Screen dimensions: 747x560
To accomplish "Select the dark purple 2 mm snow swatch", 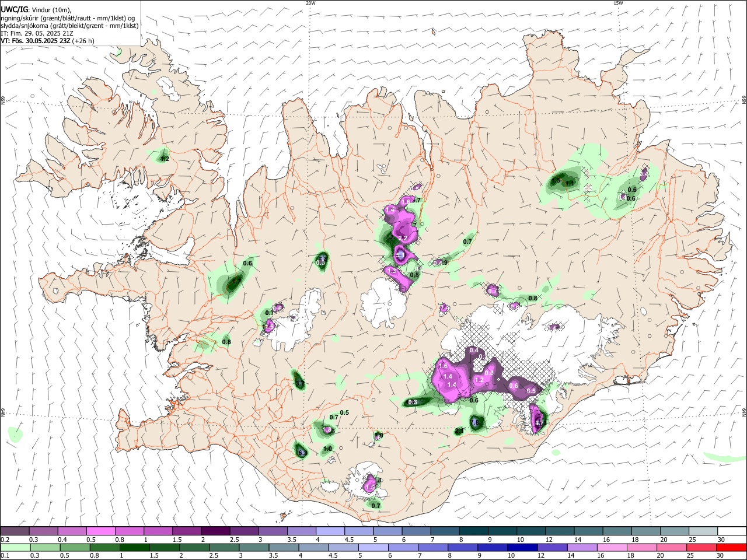I will 215,531.
